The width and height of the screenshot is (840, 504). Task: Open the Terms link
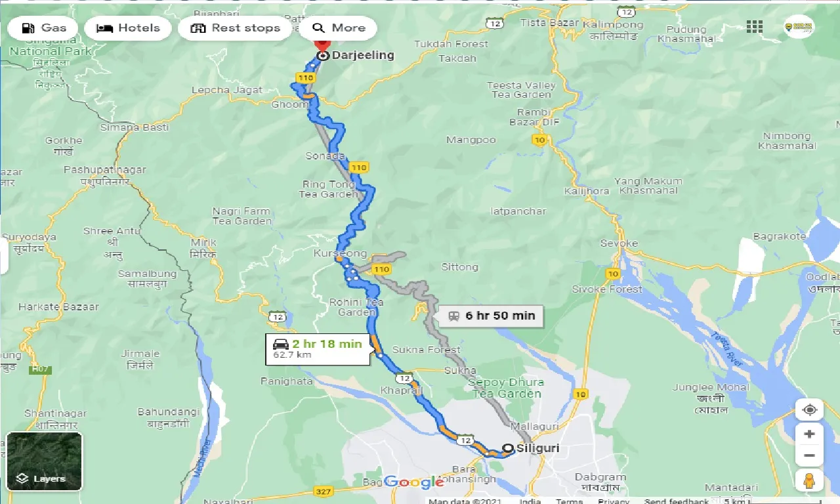[x=569, y=501]
